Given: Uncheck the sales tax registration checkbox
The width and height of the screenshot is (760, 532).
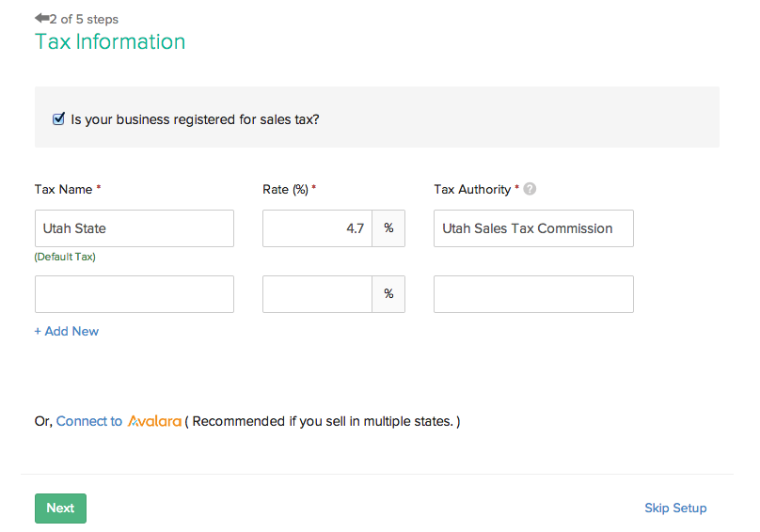Looking at the screenshot, I should [59, 119].
